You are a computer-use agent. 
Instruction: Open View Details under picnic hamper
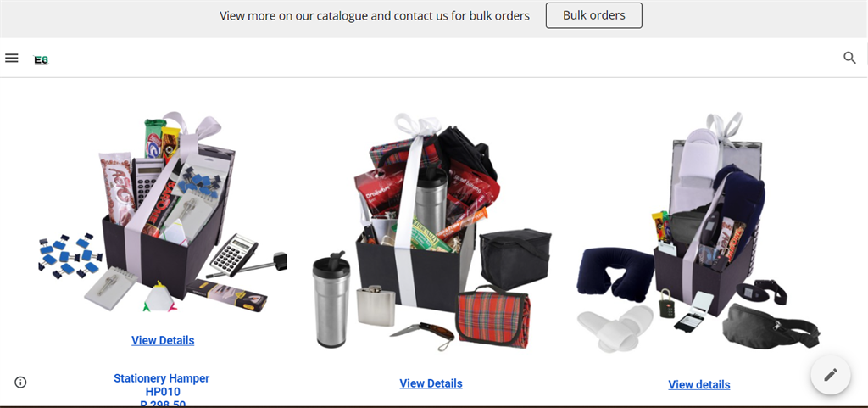(x=431, y=383)
